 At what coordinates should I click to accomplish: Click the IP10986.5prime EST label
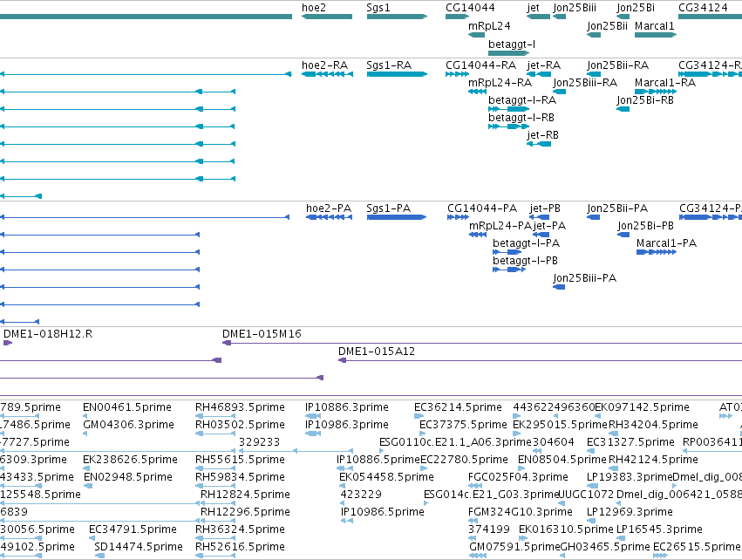(383, 512)
